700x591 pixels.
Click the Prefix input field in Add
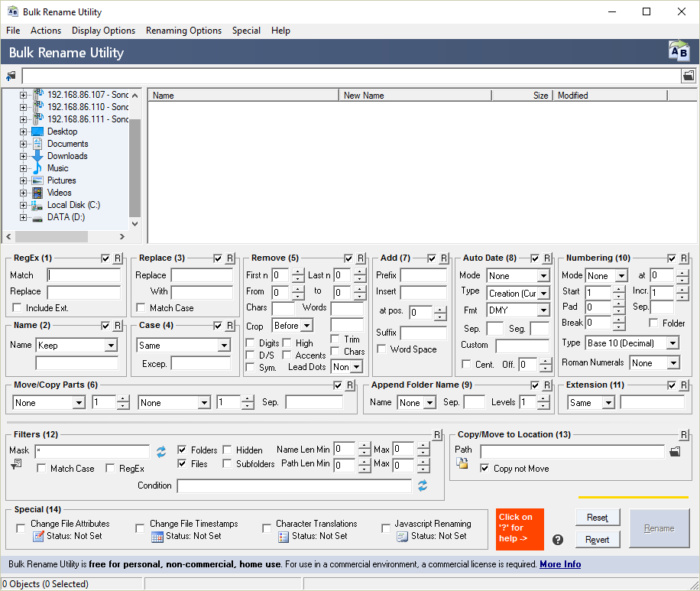[423, 275]
